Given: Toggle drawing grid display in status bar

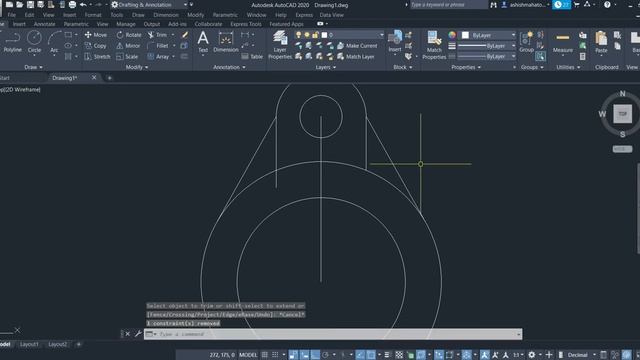Looking at the screenshot, I should click(x=264, y=355).
